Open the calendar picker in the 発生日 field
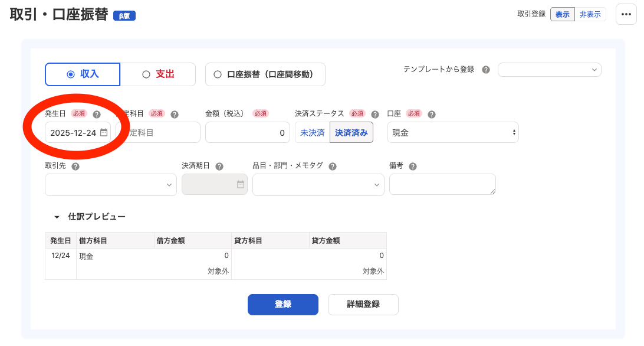The width and height of the screenshot is (644, 346). tap(104, 132)
